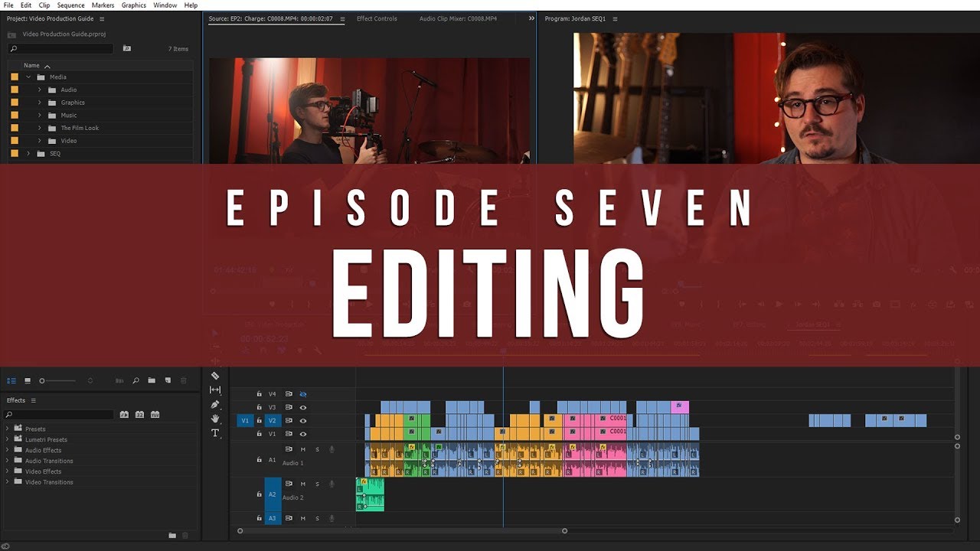Expand the Video Effects folder
980x551 pixels.
pyautogui.click(x=8, y=471)
